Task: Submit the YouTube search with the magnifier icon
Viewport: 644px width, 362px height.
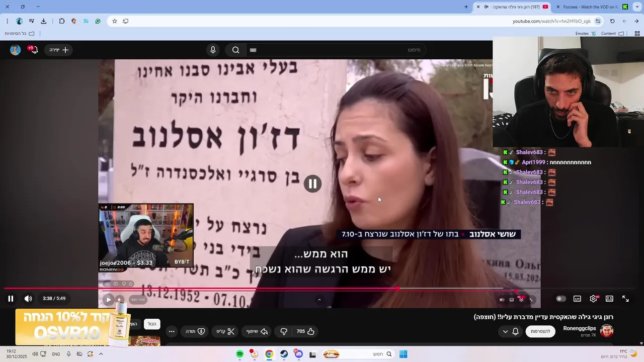Action: pos(235,50)
